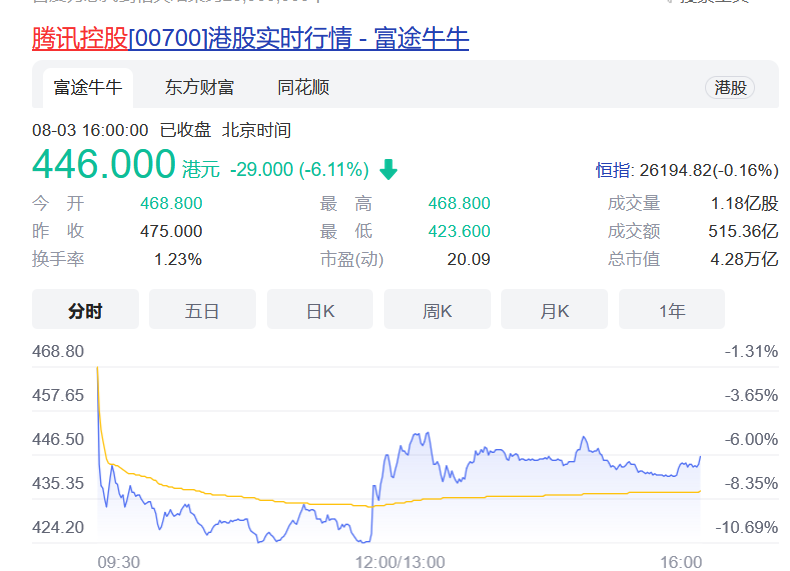Switch to the 日K chart
Image resolution: width=790 pixels, height=571 pixels.
320,310
